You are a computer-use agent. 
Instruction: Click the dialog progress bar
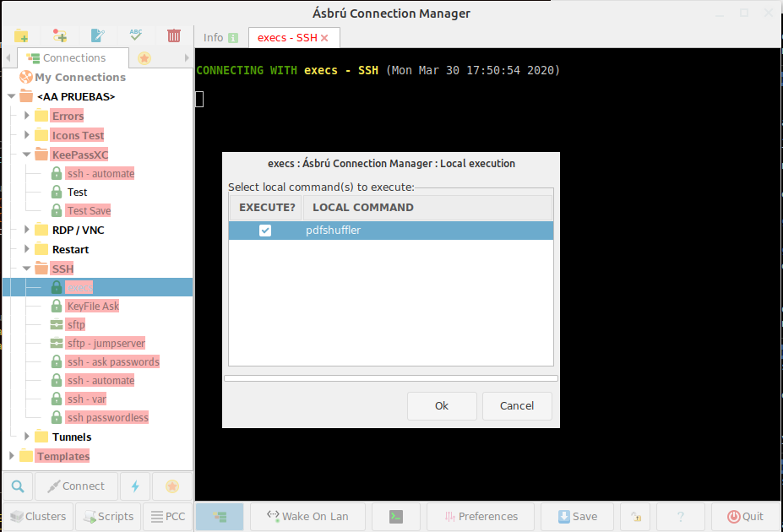(x=391, y=378)
